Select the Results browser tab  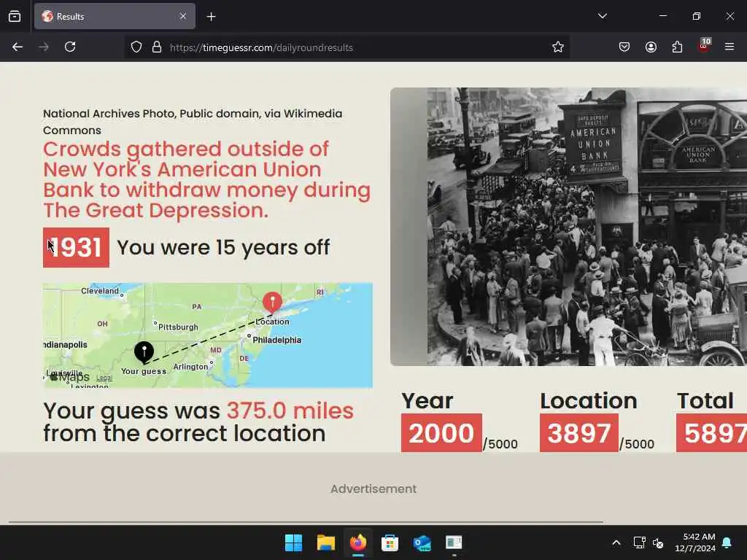click(115, 16)
